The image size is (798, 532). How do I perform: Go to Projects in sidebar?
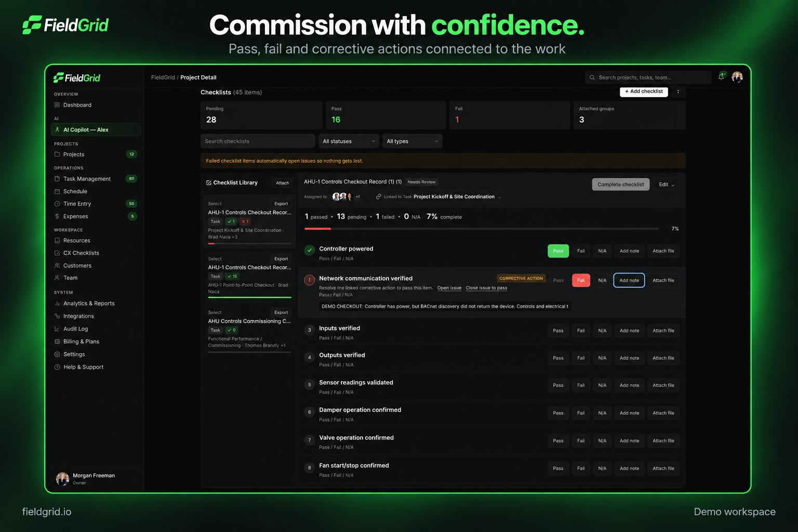[96, 154]
